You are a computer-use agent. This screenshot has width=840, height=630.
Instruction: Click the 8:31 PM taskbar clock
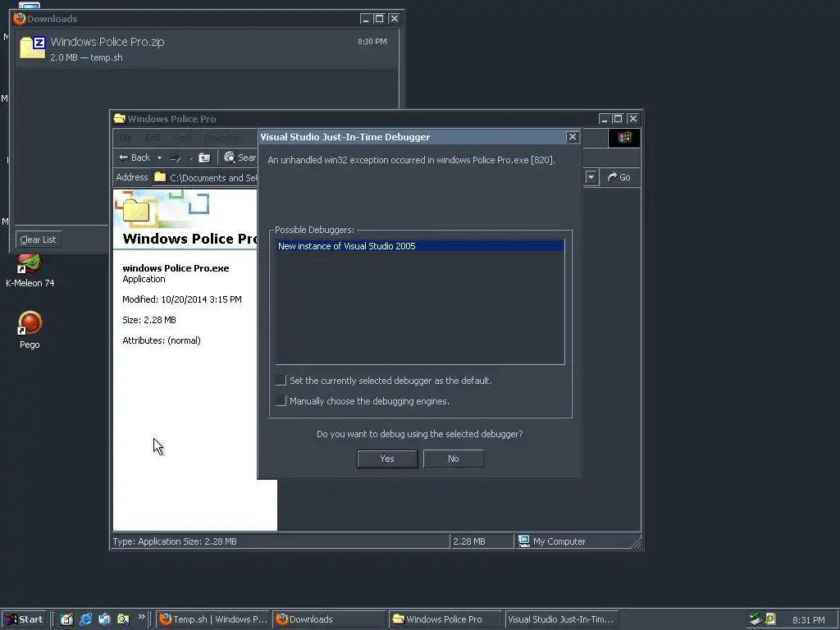click(x=808, y=620)
